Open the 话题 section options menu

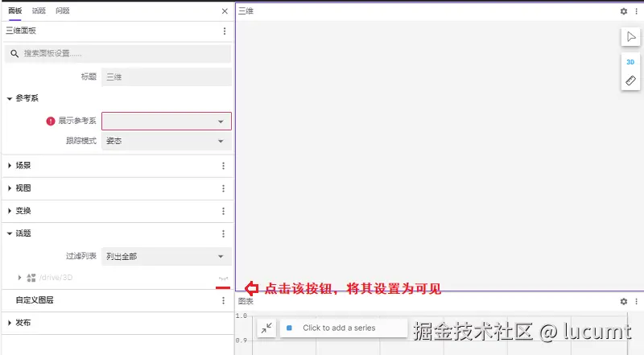(x=223, y=233)
